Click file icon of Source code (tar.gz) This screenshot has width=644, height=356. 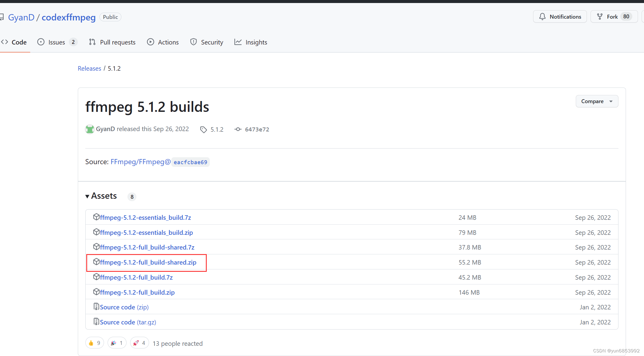96,321
